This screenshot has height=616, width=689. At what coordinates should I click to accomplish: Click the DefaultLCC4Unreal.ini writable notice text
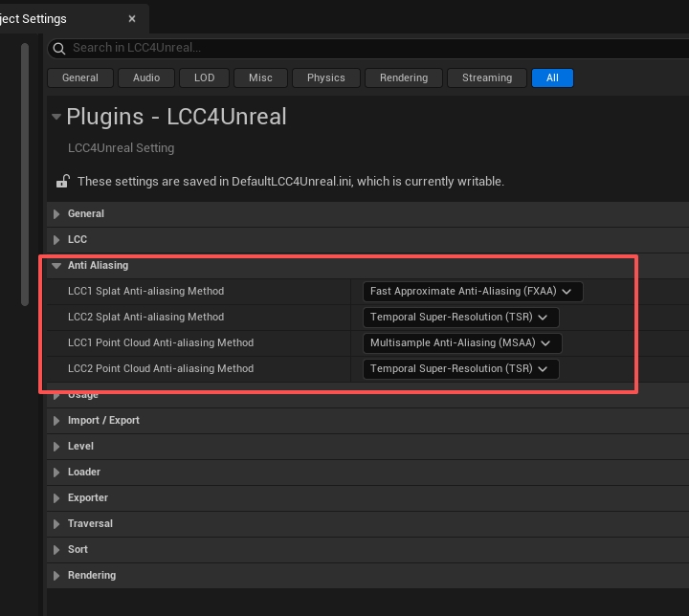291,182
